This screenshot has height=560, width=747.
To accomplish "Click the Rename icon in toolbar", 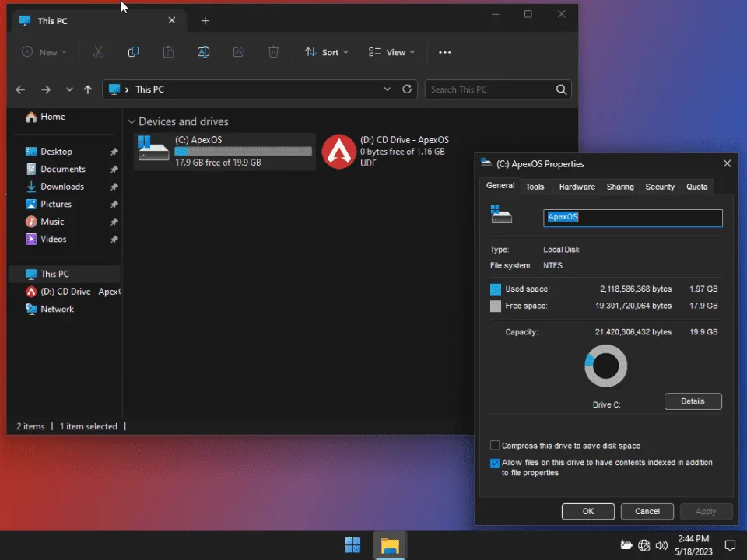I will [x=203, y=52].
